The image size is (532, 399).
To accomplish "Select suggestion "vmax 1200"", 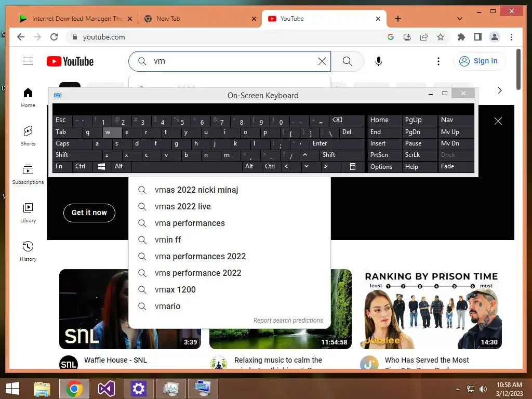I will coord(230,290).
